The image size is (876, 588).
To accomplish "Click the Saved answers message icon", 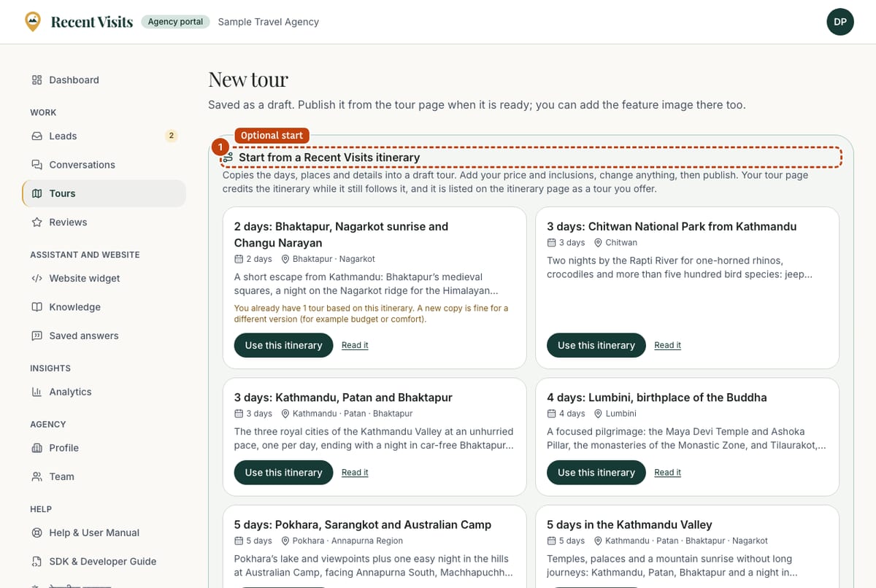I will (36, 336).
